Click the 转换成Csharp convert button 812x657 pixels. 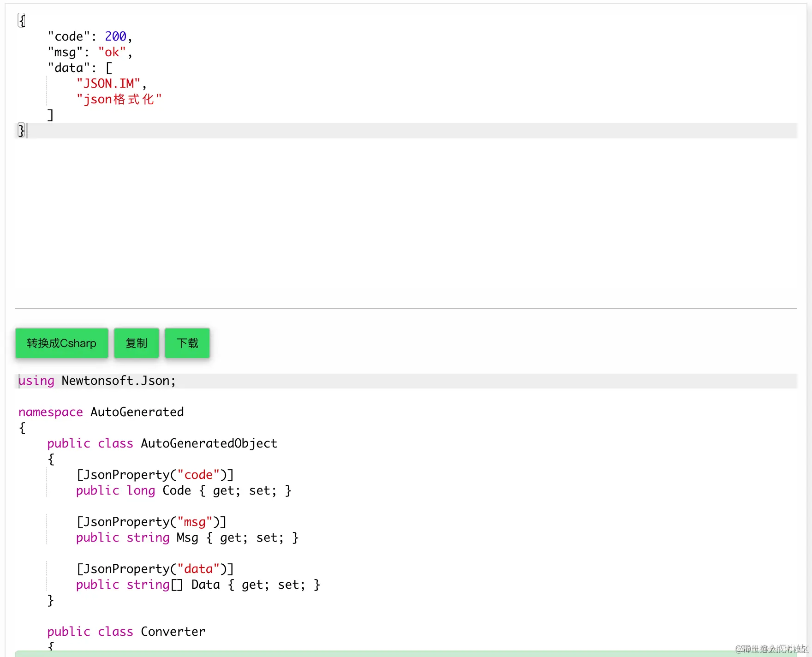tap(62, 343)
